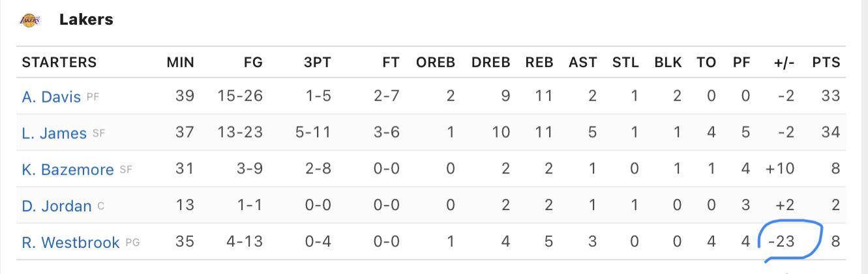Select K. Bazemore player link
The width and height of the screenshot is (868, 274).
(x=68, y=170)
